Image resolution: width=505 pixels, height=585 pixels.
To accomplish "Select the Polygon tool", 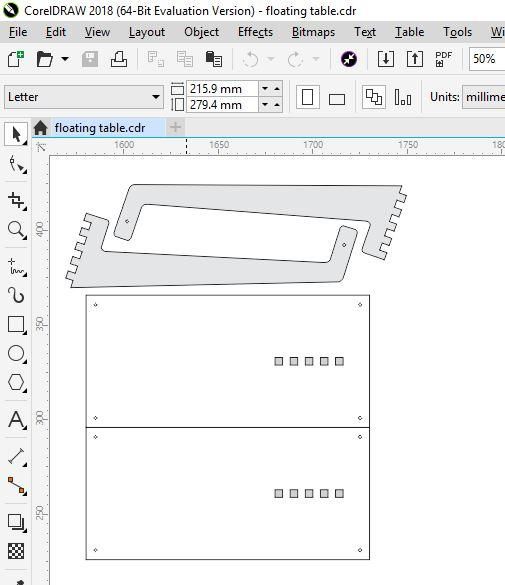I will tap(16, 382).
